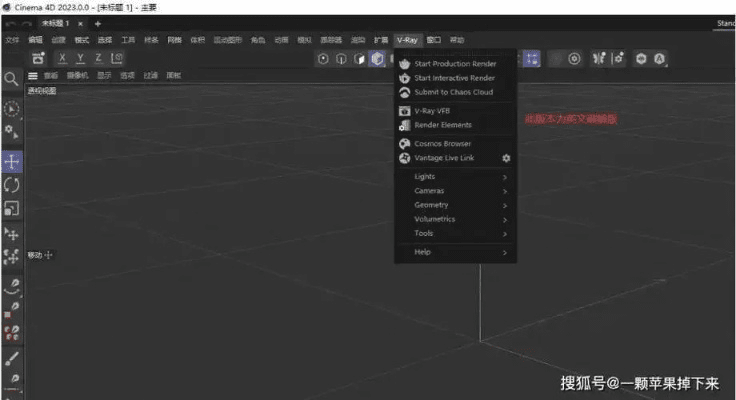Click the paint brush tool icon

(12, 357)
